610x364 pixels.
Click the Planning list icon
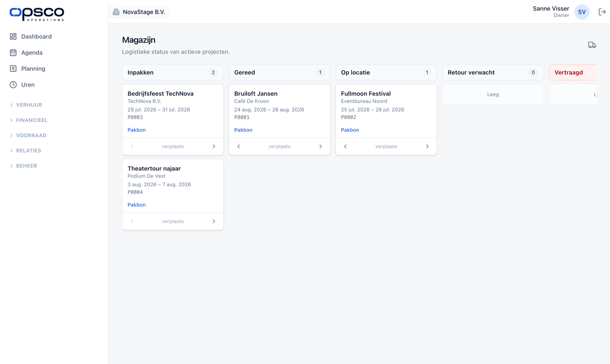(x=13, y=69)
